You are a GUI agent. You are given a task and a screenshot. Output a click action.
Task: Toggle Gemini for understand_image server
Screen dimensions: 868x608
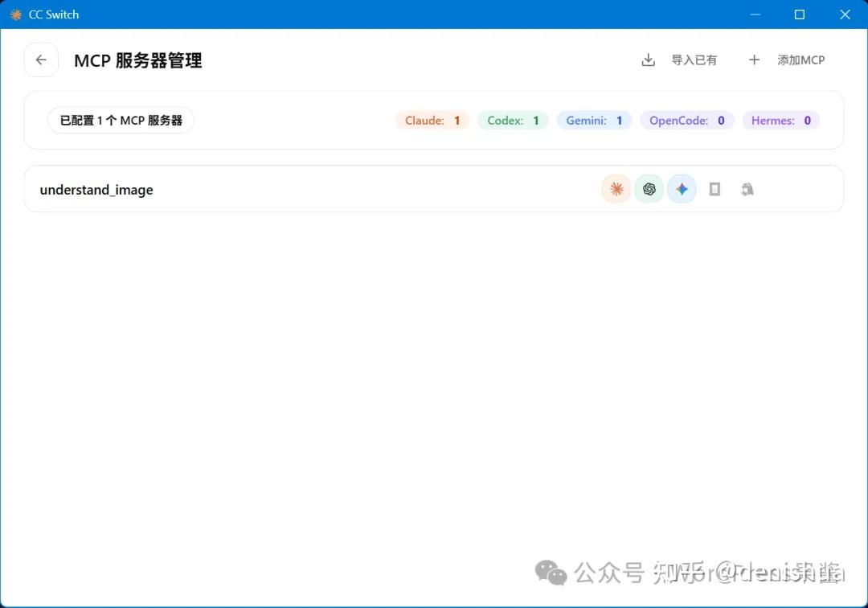[682, 189]
